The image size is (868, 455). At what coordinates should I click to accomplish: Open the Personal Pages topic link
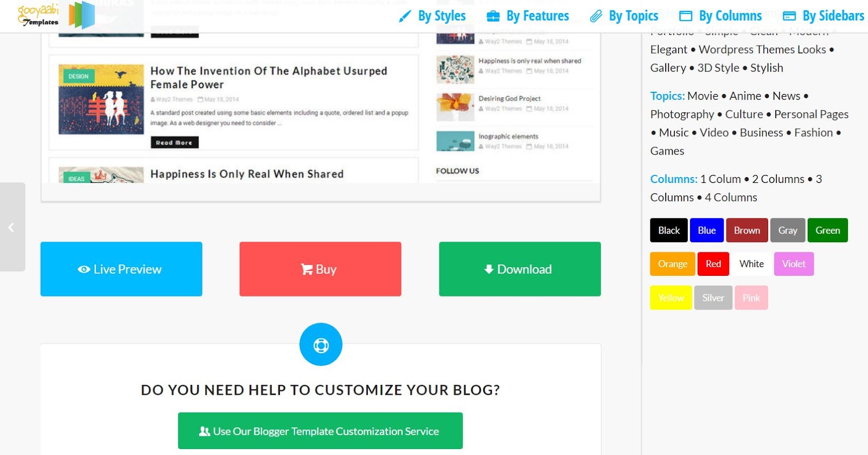point(811,115)
